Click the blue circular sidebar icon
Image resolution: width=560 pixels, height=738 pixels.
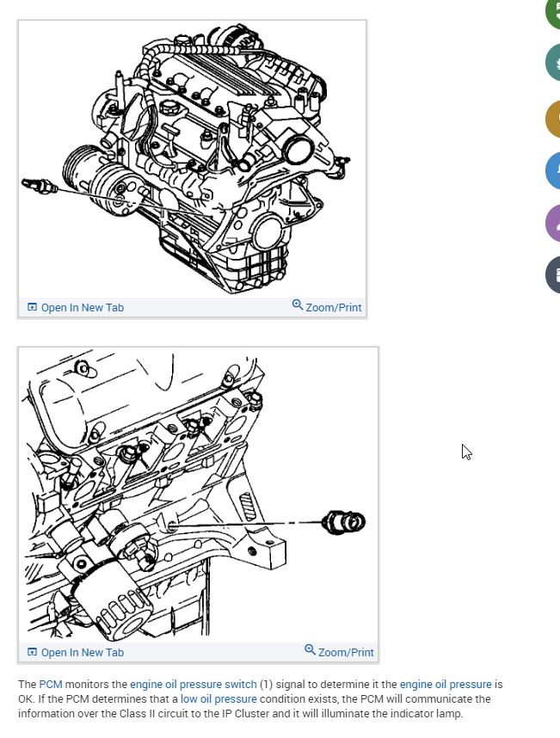coord(553,170)
